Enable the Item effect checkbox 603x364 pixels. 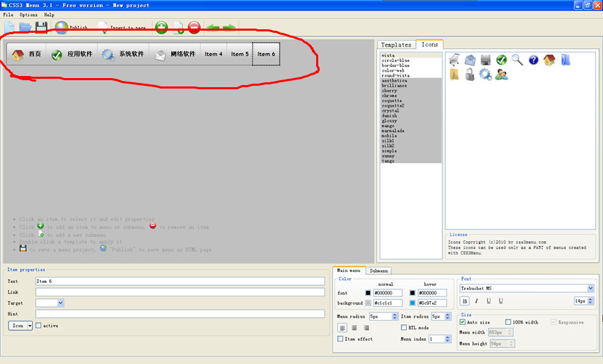pos(340,339)
